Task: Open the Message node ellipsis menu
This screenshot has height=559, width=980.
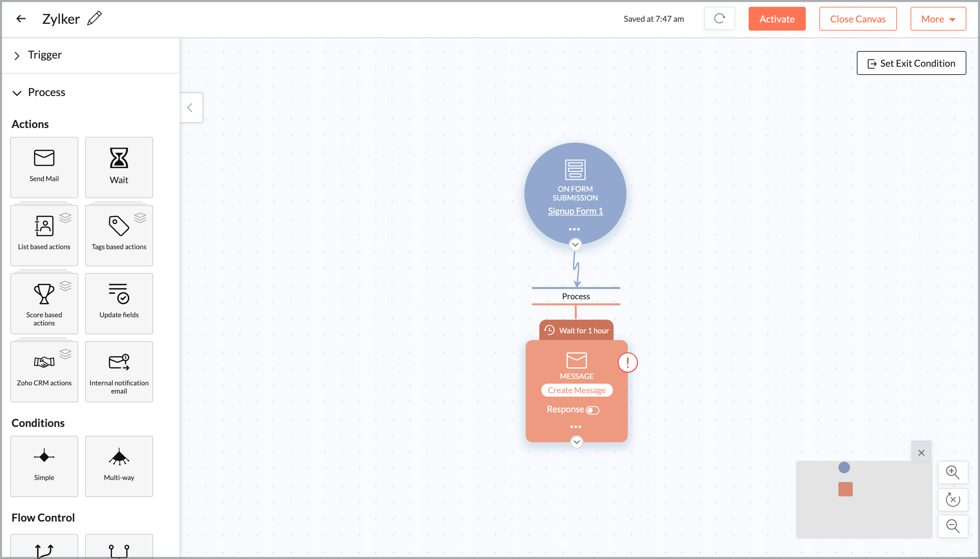Action: point(576,426)
